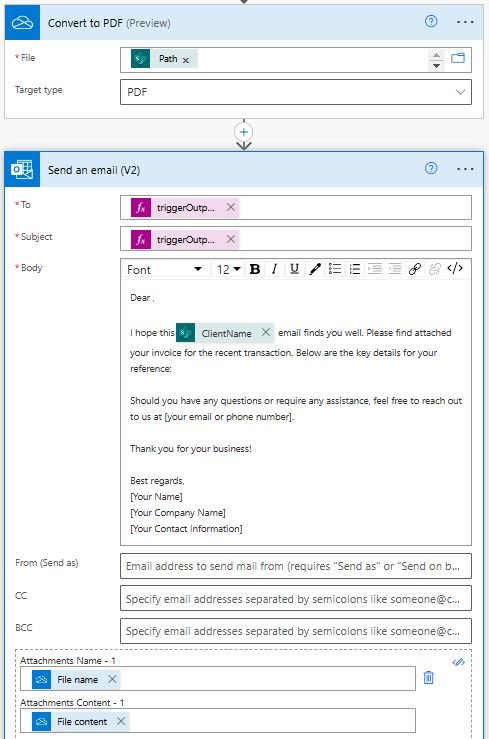The image size is (489, 739).
Task: Delete attachment item 1 with trash icon
Action: click(428, 677)
